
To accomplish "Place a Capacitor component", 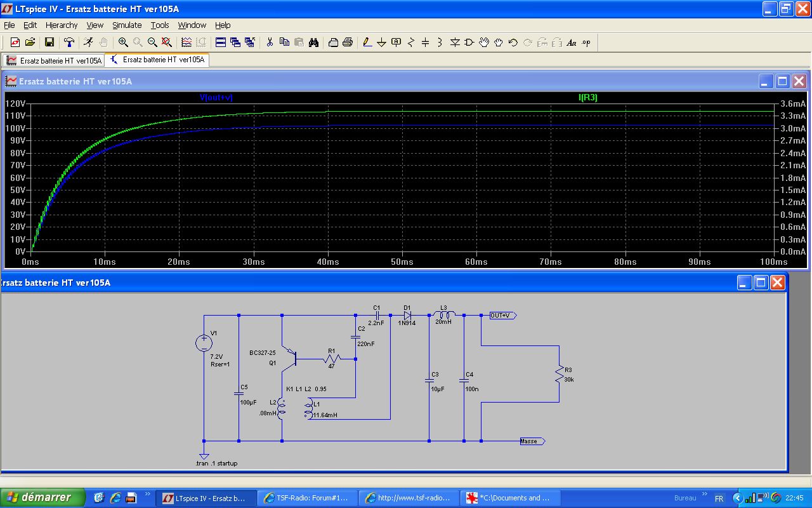I will coord(426,43).
